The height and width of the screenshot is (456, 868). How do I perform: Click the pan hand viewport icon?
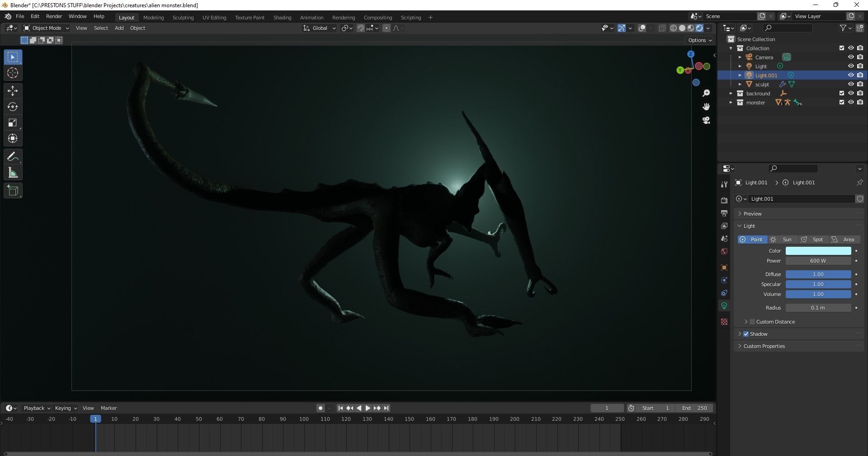click(x=706, y=107)
